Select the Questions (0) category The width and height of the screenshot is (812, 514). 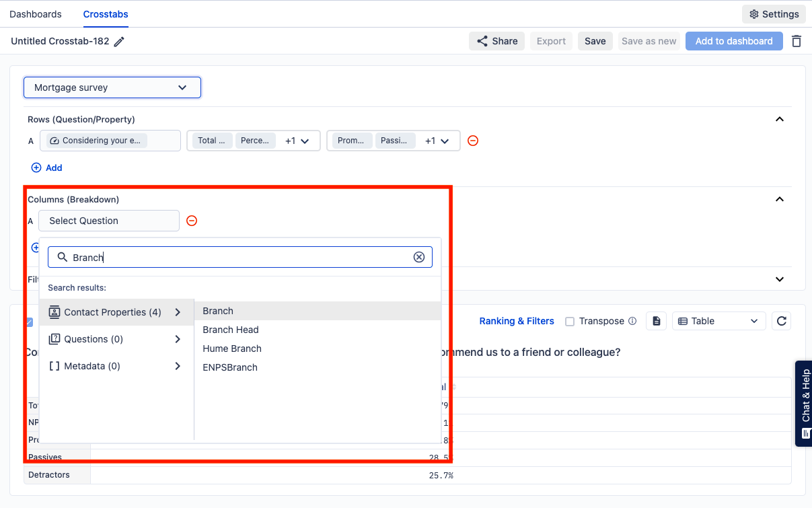(x=116, y=339)
